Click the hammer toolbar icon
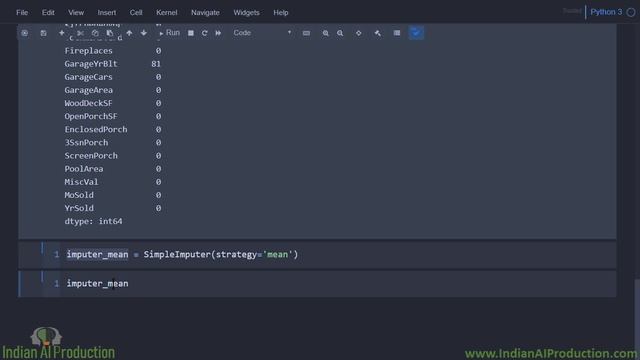 378,33
